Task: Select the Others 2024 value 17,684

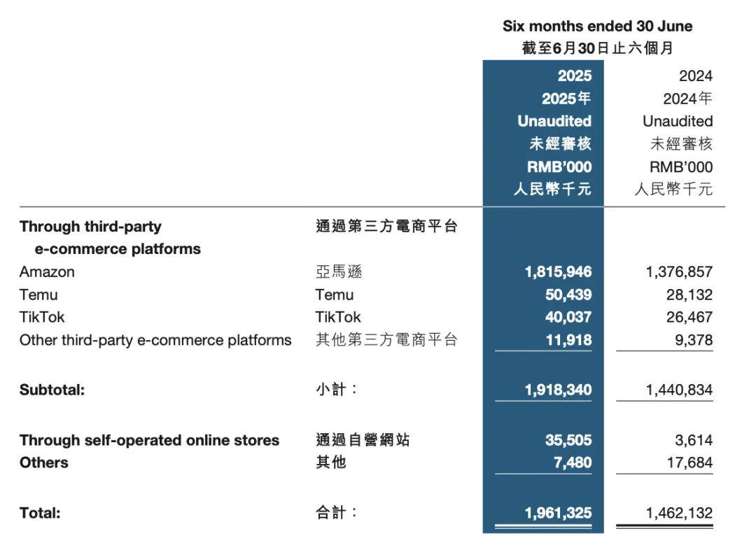Action: click(689, 463)
